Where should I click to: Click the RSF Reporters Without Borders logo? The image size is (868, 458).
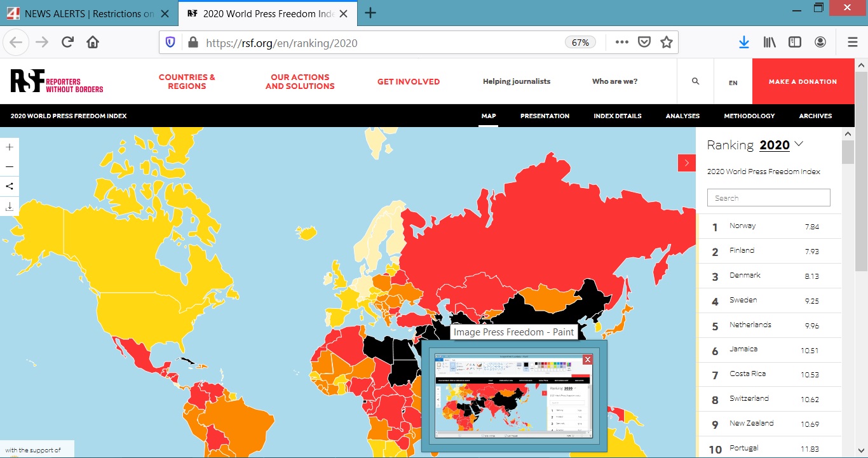57,81
